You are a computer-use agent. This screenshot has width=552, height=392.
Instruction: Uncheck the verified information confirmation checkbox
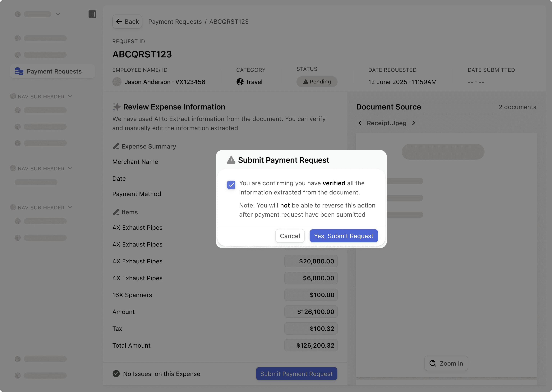click(x=231, y=185)
